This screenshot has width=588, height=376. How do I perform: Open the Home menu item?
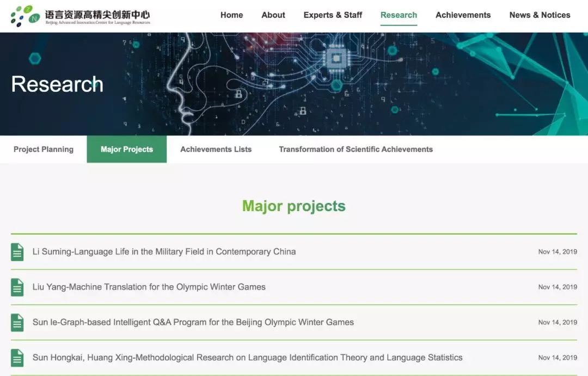(x=231, y=15)
